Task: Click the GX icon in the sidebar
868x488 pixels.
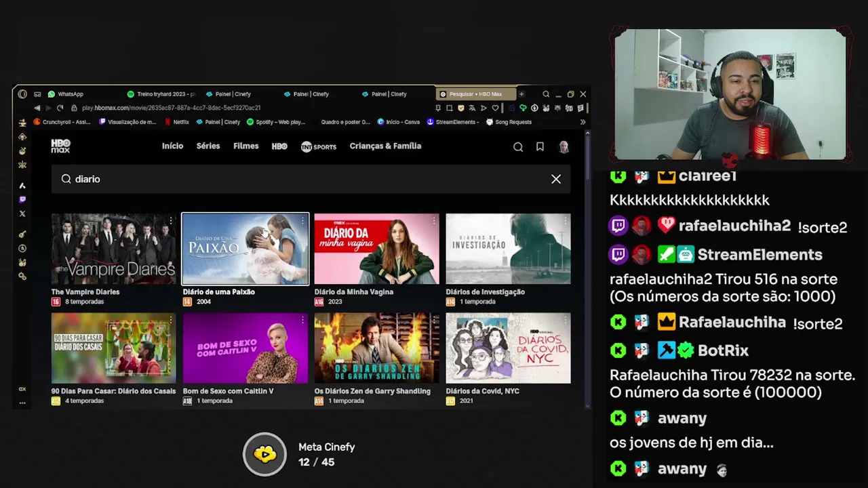Action: [x=22, y=389]
